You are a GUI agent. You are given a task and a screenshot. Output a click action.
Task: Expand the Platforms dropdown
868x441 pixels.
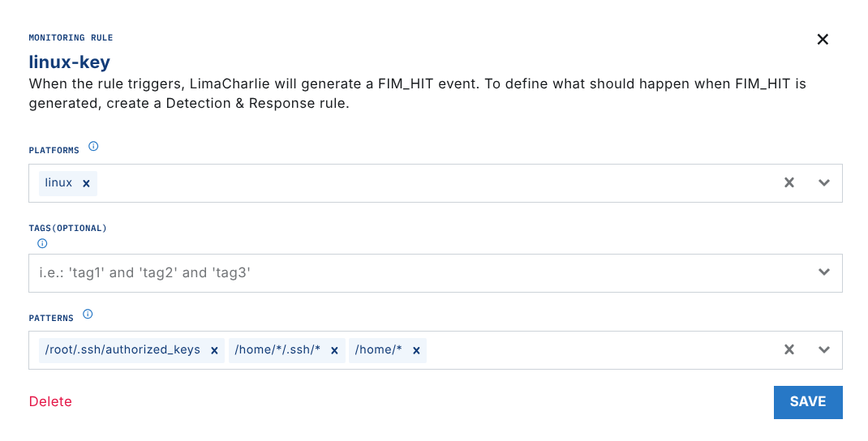tap(824, 183)
